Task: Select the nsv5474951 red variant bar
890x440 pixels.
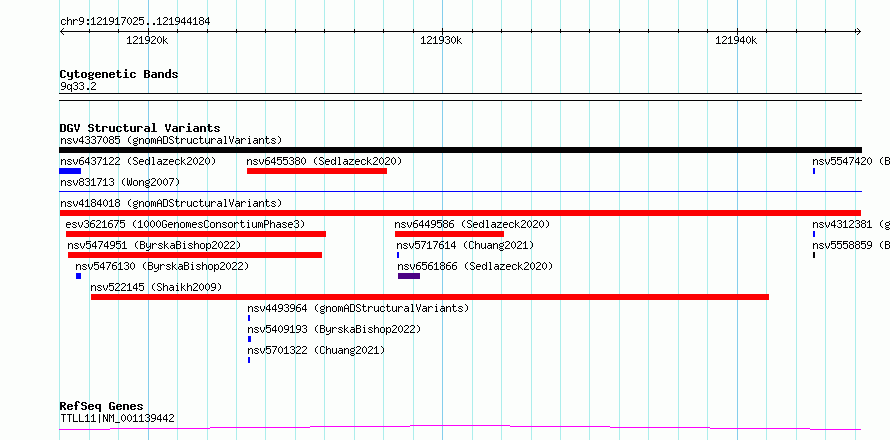Action: pyautogui.click(x=195, y=255)
